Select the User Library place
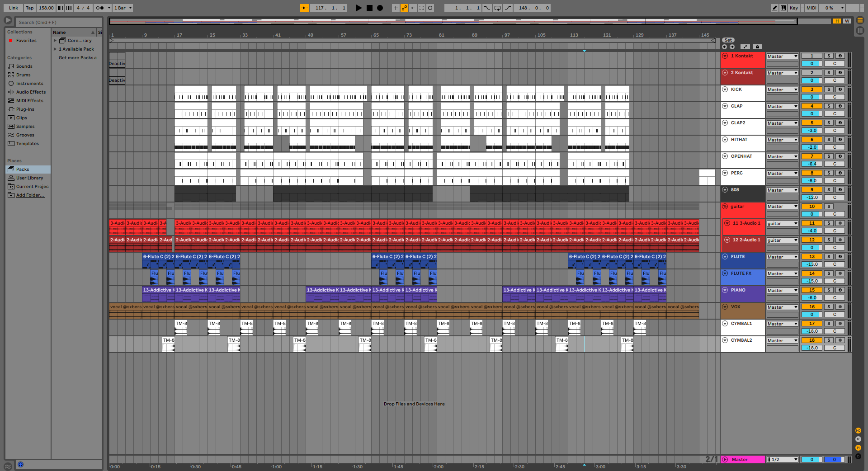Viewport: 868px width, 471px height. (29, 178)
